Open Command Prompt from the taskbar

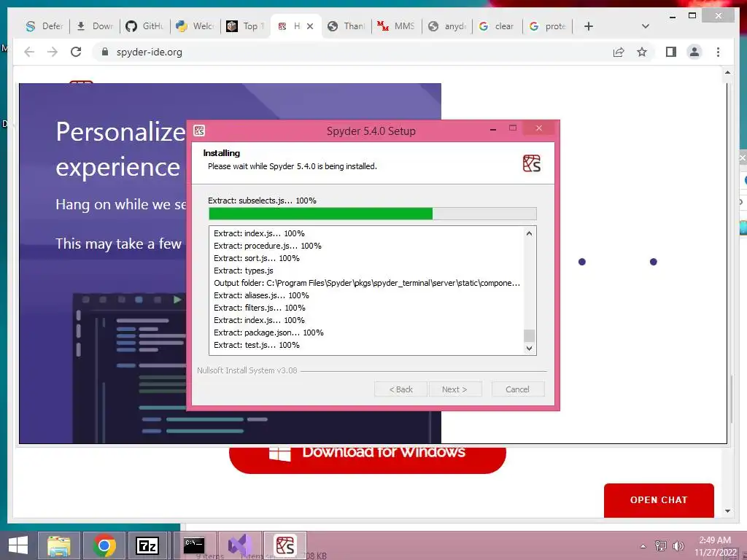194,545
